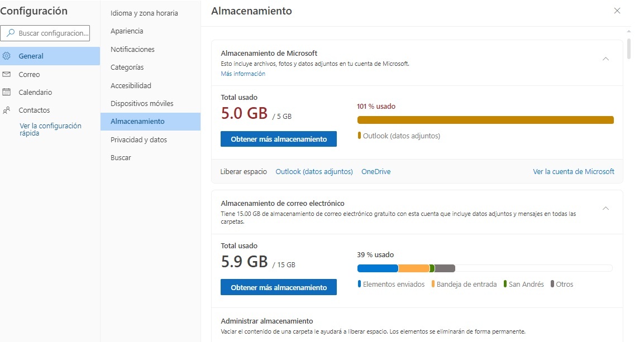Viewport: 644px width, 342px height.
Task: Click the Administrar almacenamiento heading
Action: [x=267, y=321]
